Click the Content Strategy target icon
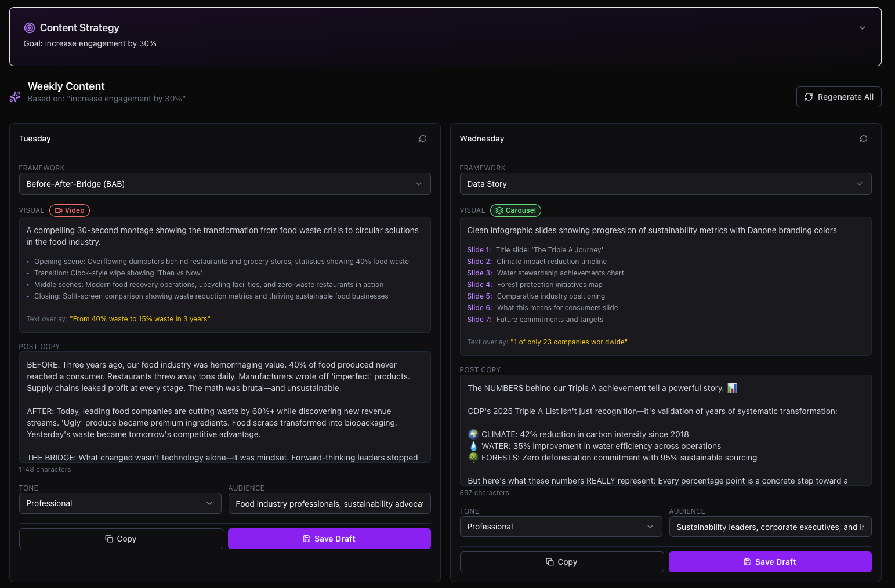895x588 pixels. point(30,28)
